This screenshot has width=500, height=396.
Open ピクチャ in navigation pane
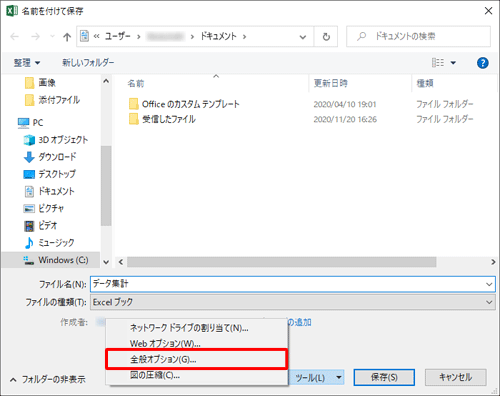[x=44, y=209]
